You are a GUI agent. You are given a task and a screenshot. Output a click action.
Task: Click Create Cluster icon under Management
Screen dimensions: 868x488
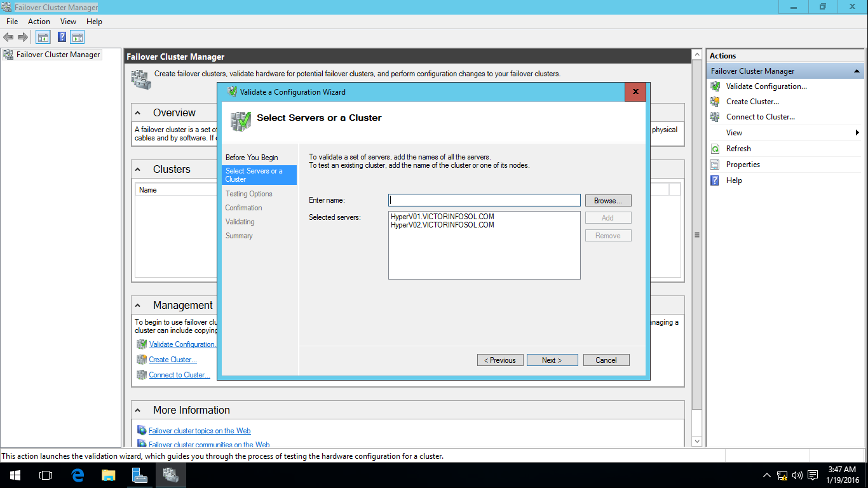[x=142, y=360]
